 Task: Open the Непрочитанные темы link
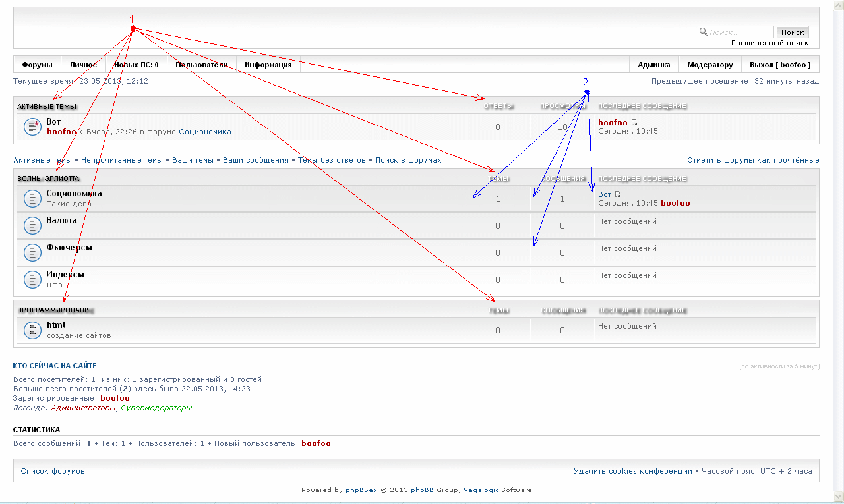[121, 160]
